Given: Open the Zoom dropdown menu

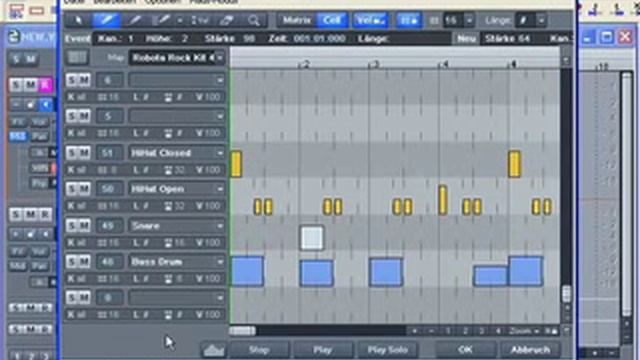Looking at the screenshot, I should 524,331.
